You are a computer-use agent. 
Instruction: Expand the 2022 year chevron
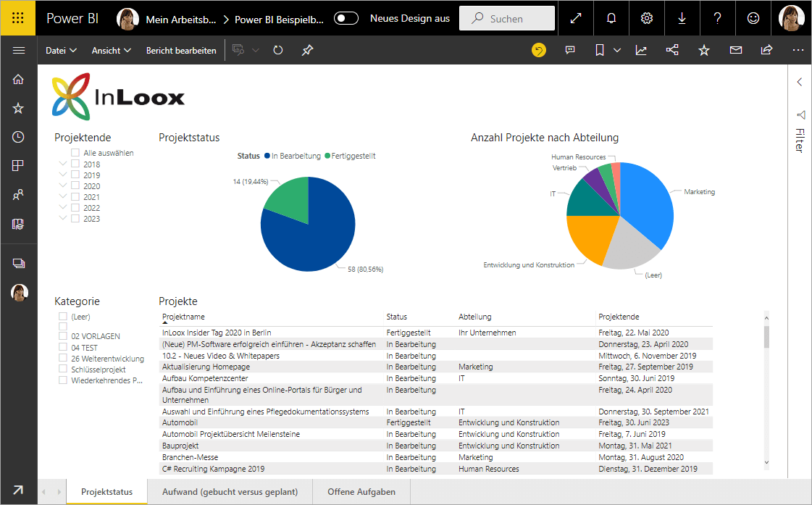tap(63, 207)
